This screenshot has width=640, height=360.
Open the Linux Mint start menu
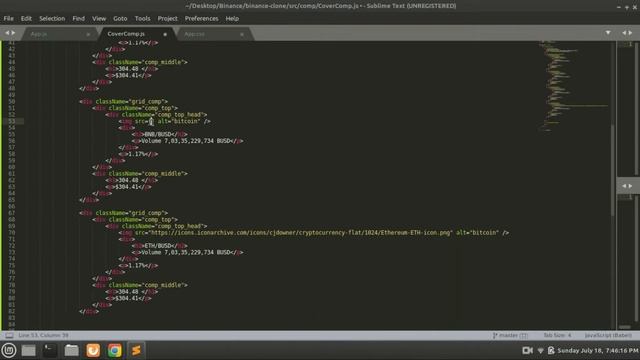click(9, 350)
